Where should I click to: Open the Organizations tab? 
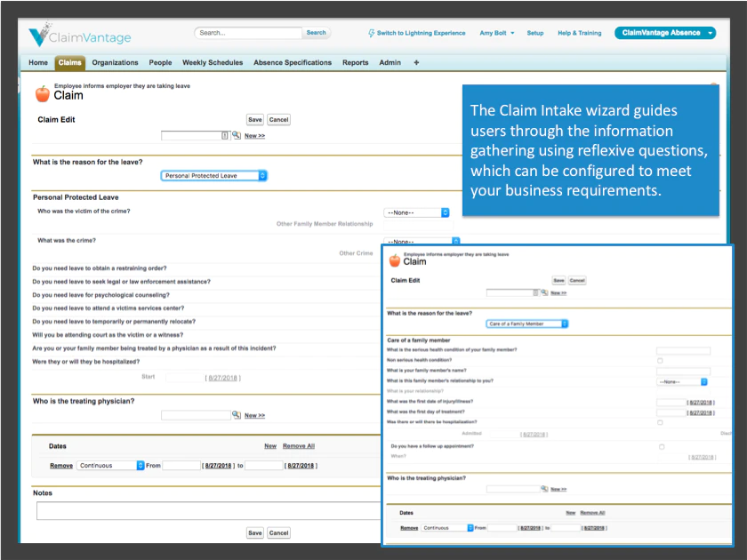click(115, 62)
